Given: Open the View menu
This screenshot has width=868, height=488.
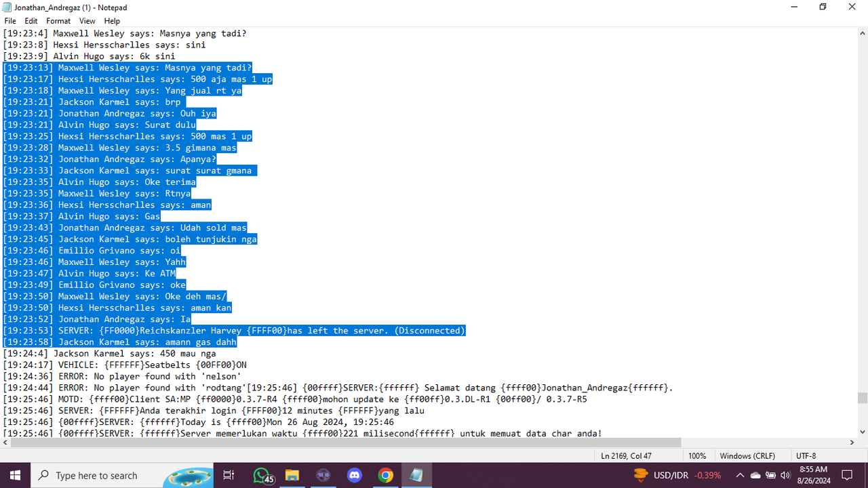Looking at the screenshot, I should point(87,21).
